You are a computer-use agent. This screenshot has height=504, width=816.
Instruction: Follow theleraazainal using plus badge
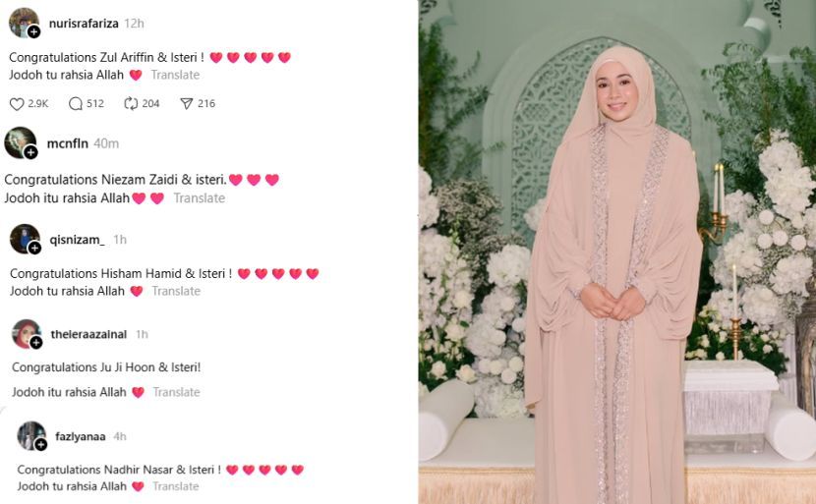36,342
